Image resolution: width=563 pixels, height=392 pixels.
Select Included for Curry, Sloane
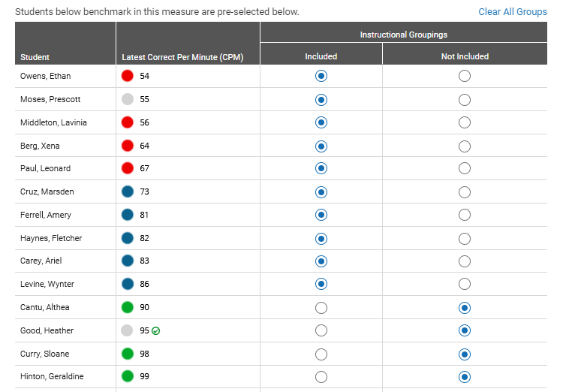tap(321, 354)
